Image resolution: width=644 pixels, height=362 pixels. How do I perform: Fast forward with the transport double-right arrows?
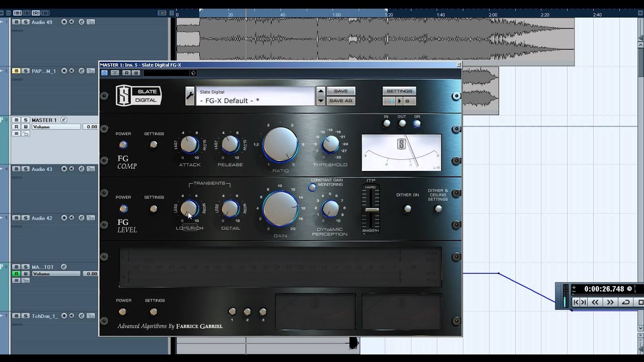tap(610, 302)
